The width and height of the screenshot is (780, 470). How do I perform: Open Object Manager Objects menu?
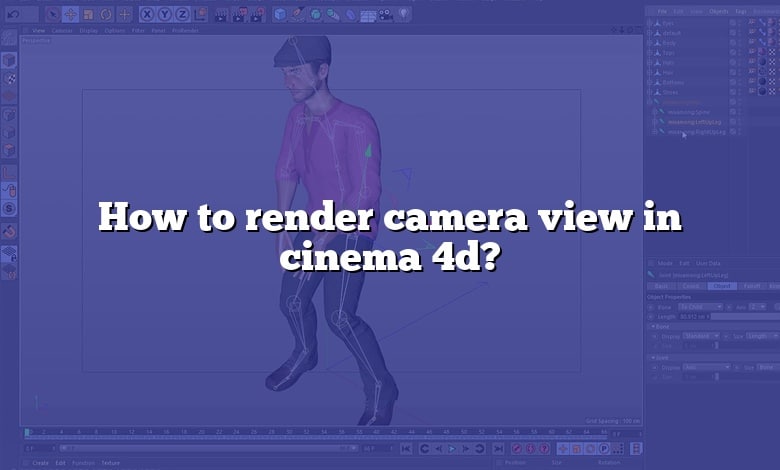(x=719, y=11)
